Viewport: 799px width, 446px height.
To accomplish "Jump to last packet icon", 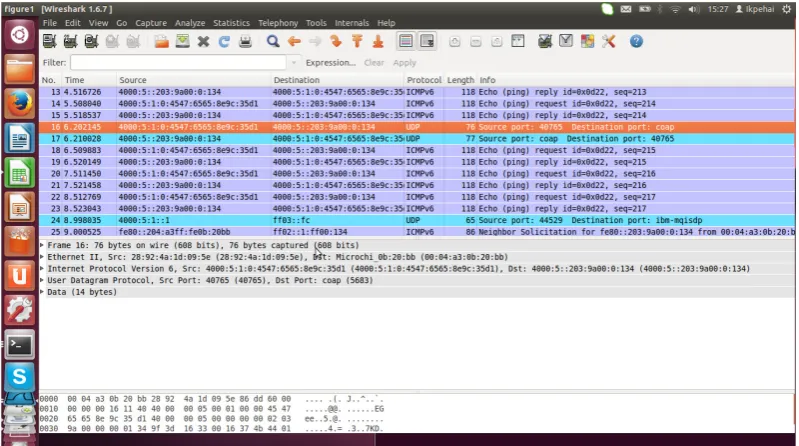I will 378,41.
